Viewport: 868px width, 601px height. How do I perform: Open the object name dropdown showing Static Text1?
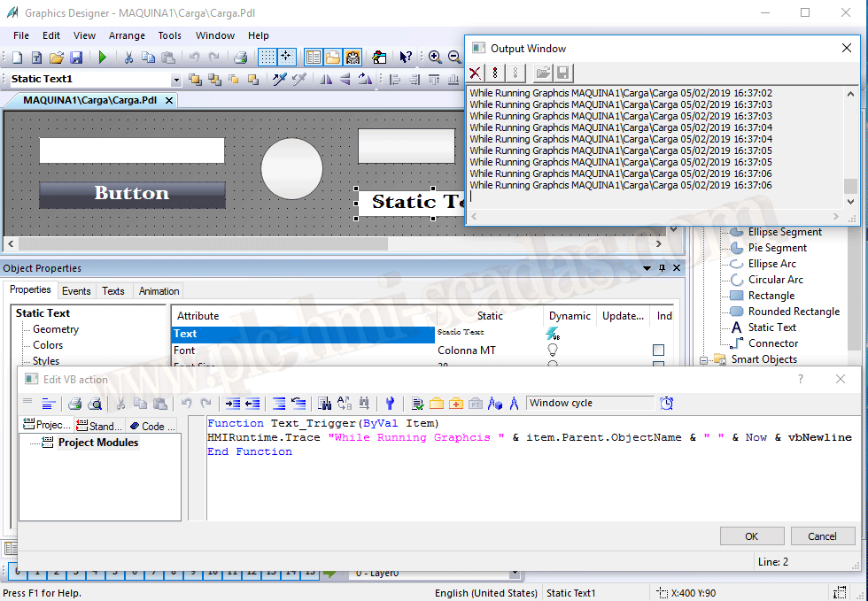(176, 80)
